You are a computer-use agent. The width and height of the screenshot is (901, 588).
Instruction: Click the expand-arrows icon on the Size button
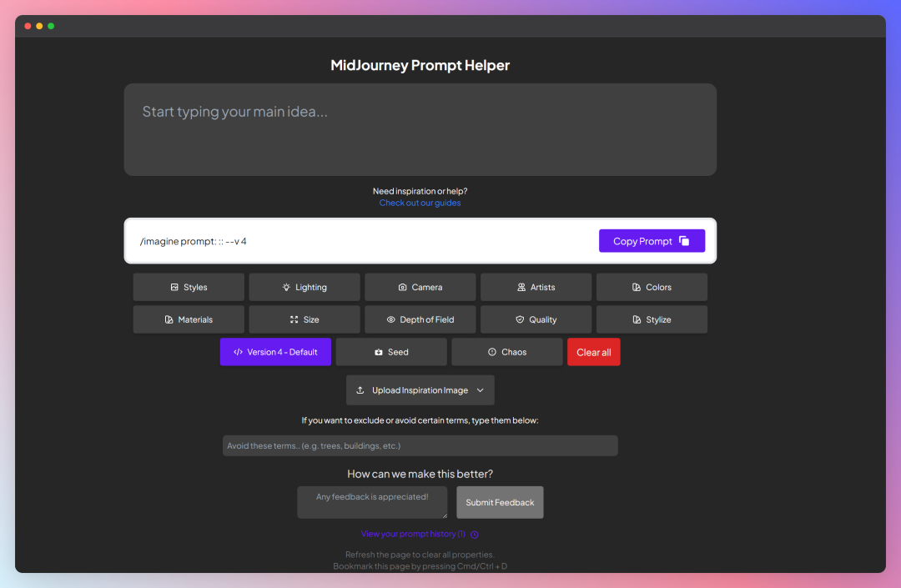tap(294, 319)
